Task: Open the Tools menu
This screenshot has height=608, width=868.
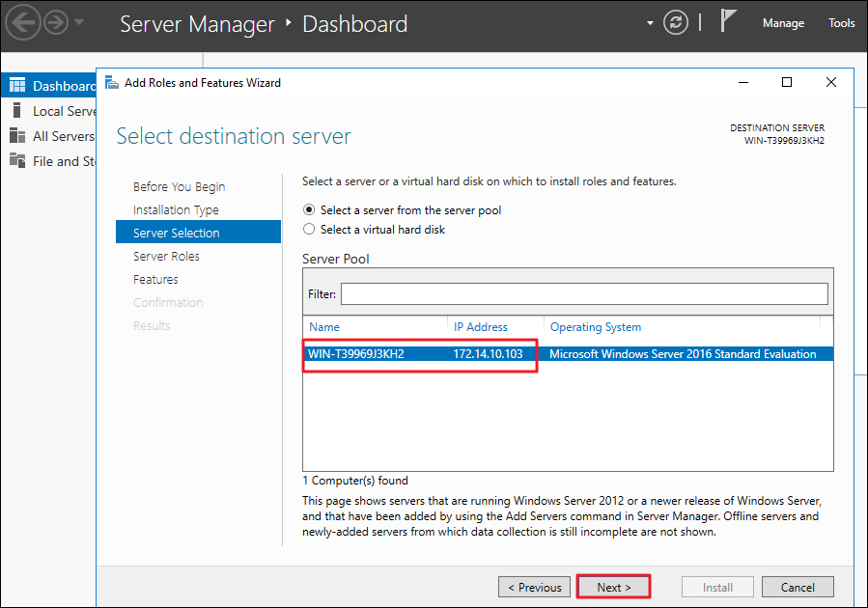Action: point(841,23)
